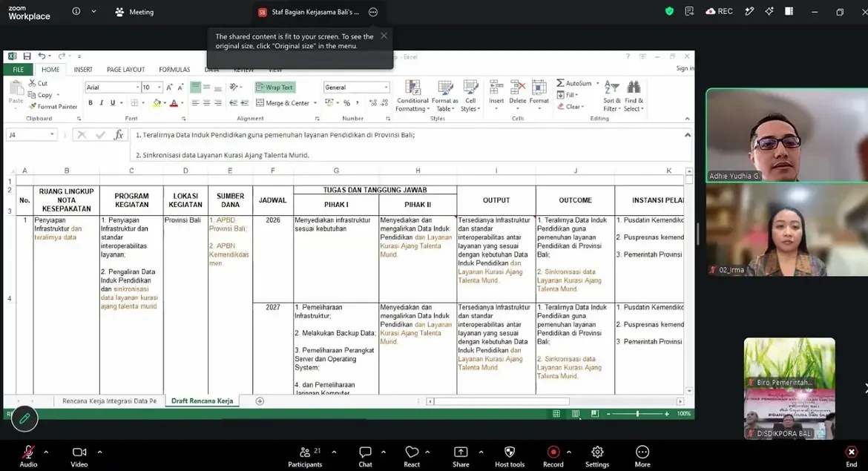868x471 pixels.
Task: Open the Zoom Chat panel
Action: pos(365,456)
